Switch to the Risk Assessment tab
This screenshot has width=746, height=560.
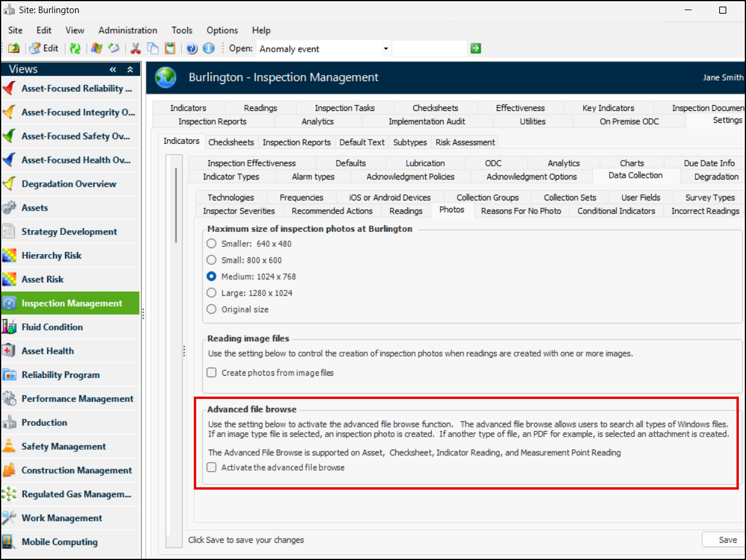[x=465, y=143]
